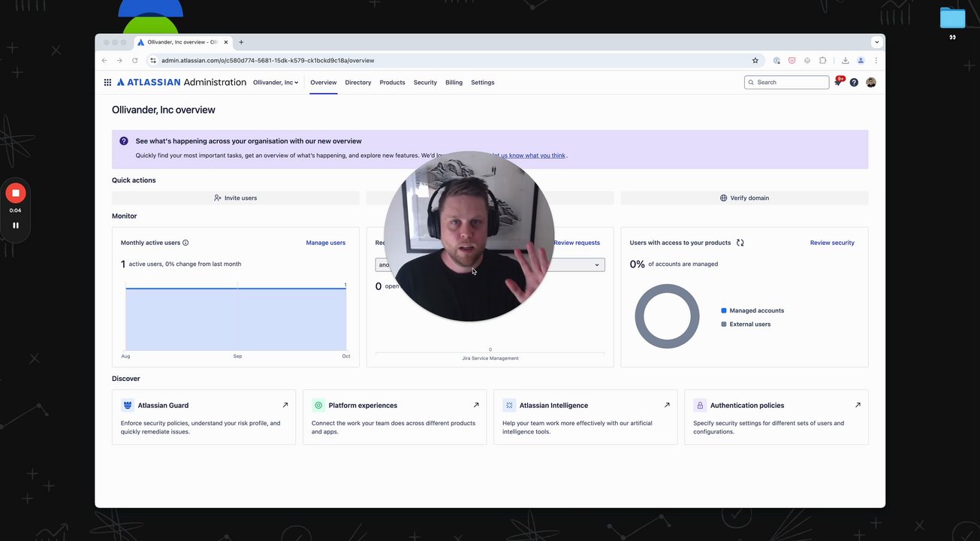980x541 pixels.
Task: Open the Settings tab
Action: click(483, 83)
